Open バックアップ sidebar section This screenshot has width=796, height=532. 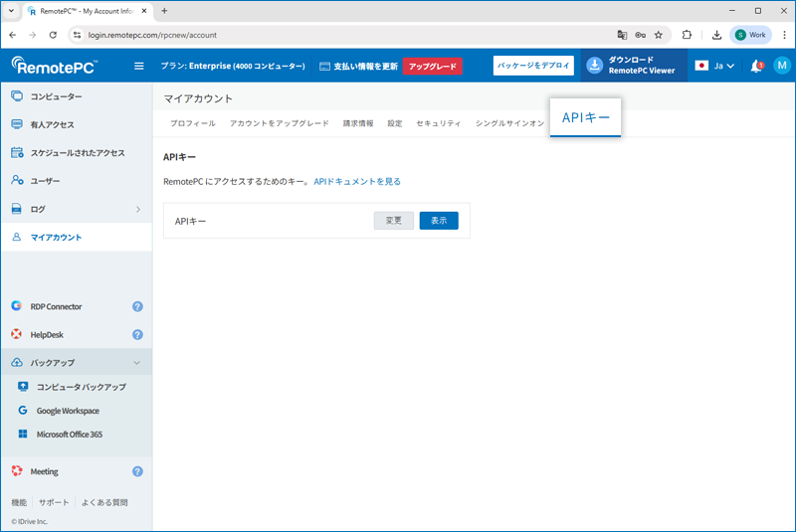(x=77, y=362)
